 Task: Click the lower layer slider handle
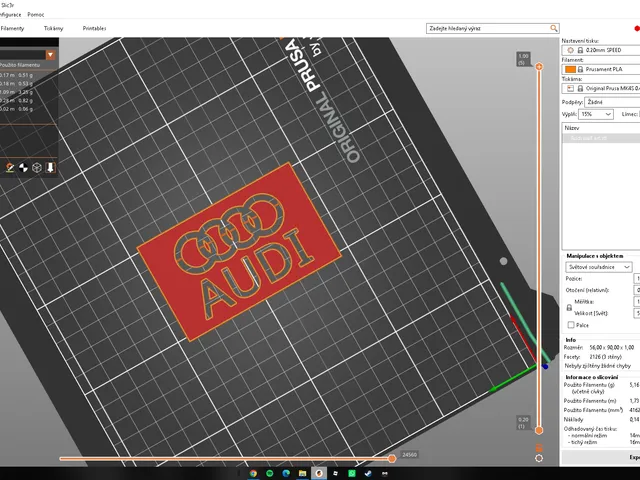(539, 430)
